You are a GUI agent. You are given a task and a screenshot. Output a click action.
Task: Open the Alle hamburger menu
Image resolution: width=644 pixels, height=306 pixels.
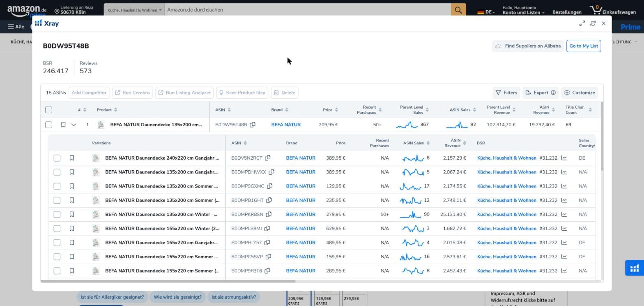(x=16, y=27)
